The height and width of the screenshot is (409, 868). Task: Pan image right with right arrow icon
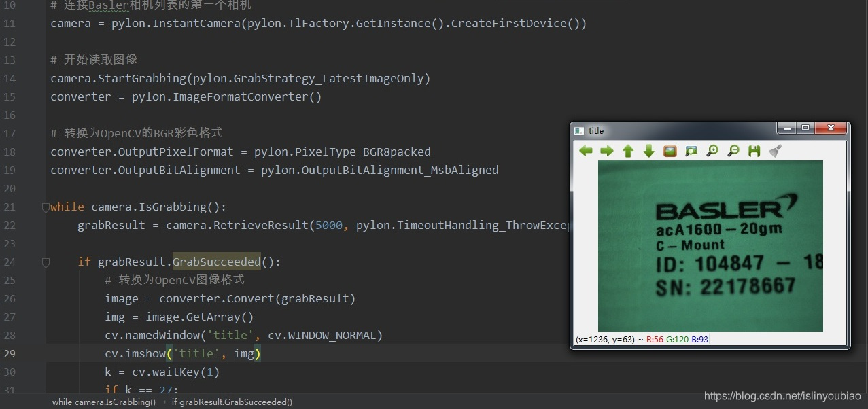coord(606,151)
